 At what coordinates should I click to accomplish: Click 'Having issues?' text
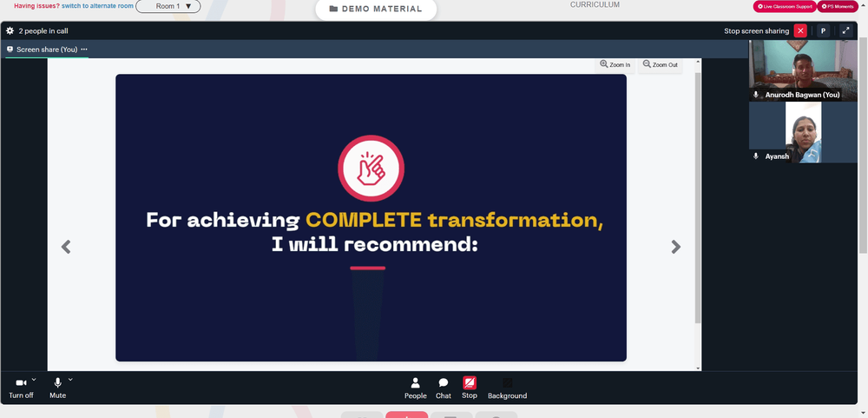tap(36, 6)
